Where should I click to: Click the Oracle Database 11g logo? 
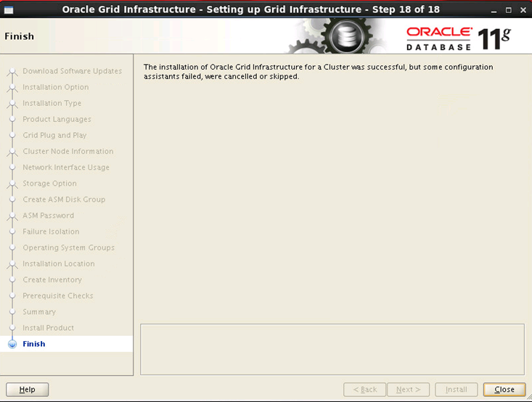tap(459, 38)
